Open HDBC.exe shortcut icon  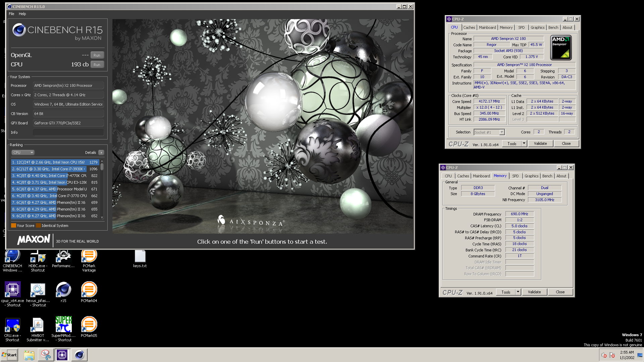38,261
